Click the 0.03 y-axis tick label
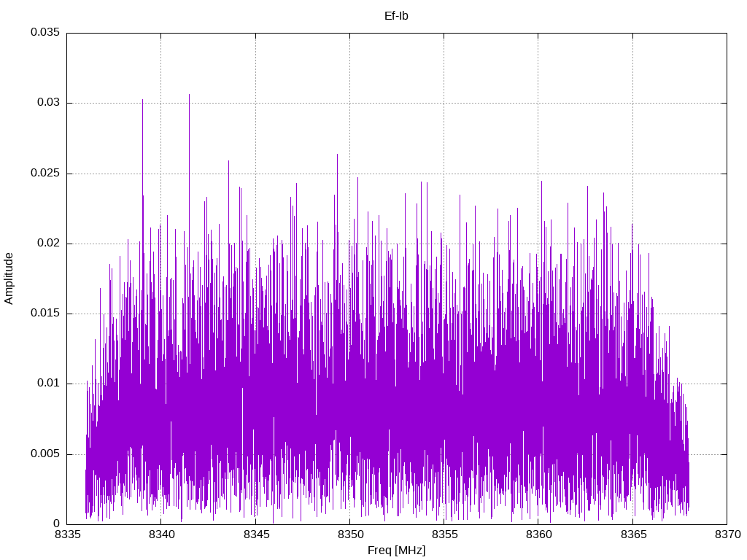Viewport: 747px width, 560px height. pos(49,103)
